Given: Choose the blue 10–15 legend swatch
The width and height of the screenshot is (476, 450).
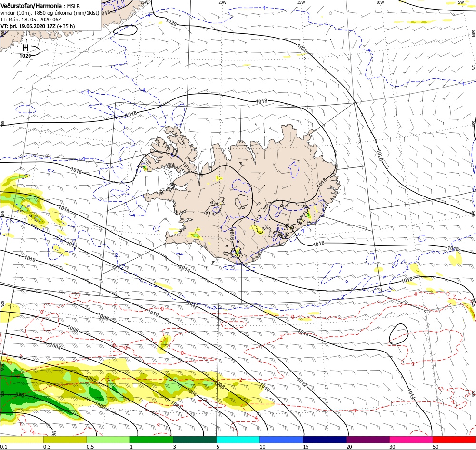Looking at the screenshot, I should [281, 440].
